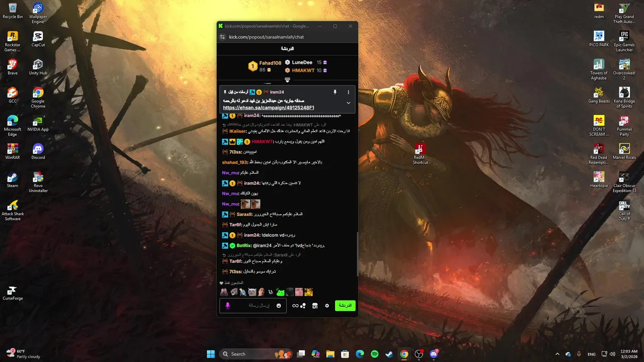This screenshot has width=644, height=362.
Task: Click the Windows Start button
Action: (x=211, y=354)
